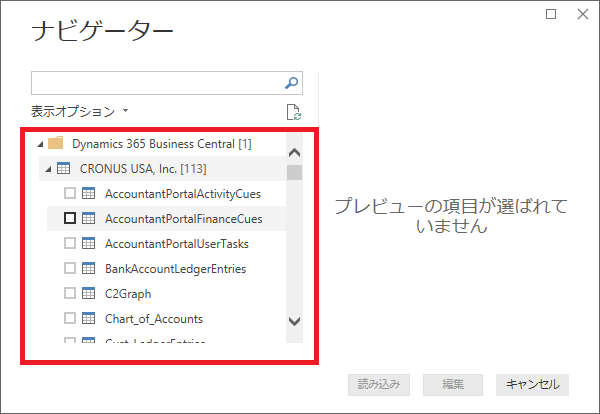Check the Chart_of_Accounts checkbox
The width and height of the screenshot is (600, 414).
[70, 318]
